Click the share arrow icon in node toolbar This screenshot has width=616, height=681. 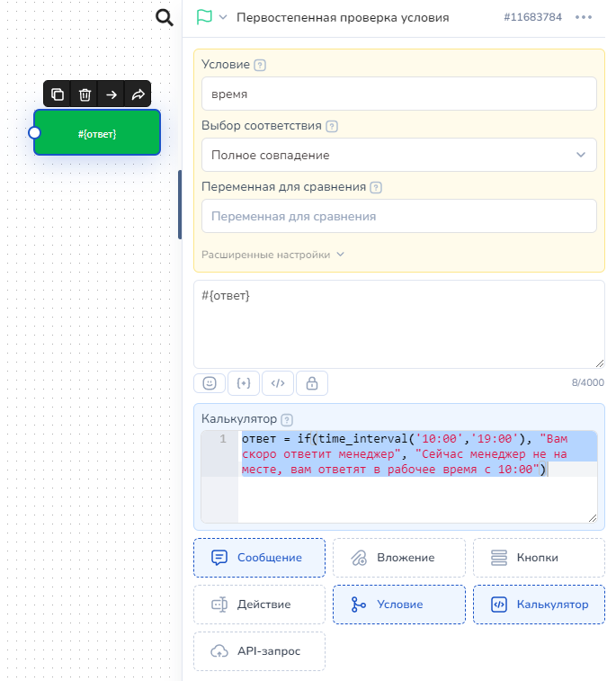[138, 94]
